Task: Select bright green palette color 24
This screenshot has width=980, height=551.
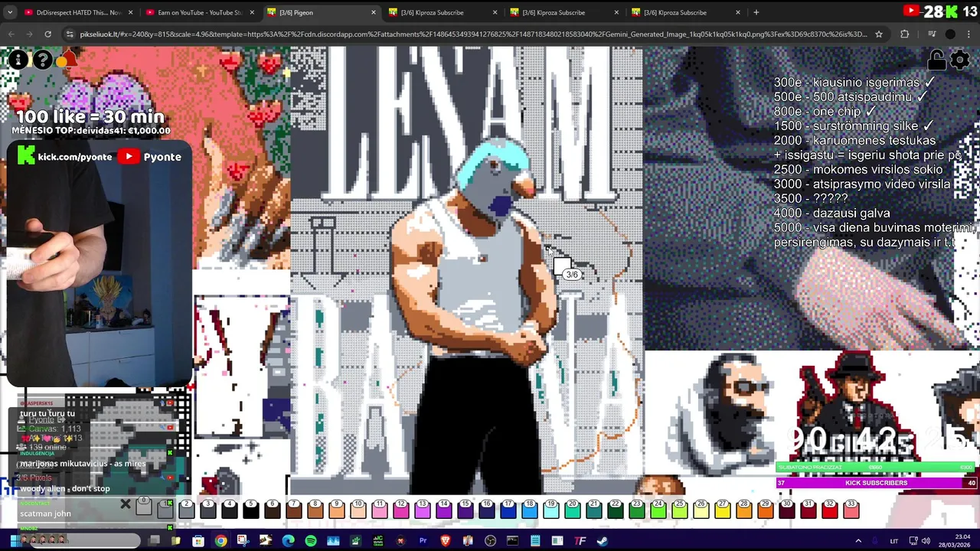Action: [x=658, y=508]
